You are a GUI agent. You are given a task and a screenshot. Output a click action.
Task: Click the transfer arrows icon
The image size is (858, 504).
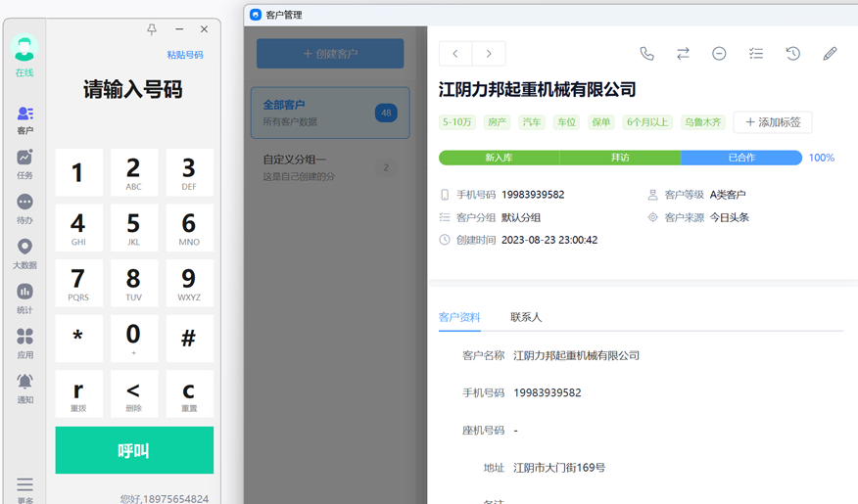(x=683, y=54)
